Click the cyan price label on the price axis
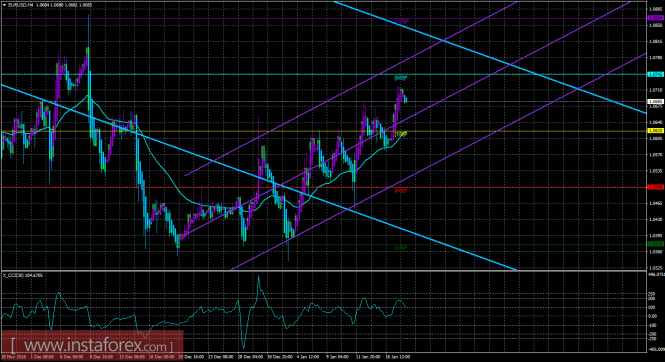The height and width of the screenshot is (362, 665). 656,74
